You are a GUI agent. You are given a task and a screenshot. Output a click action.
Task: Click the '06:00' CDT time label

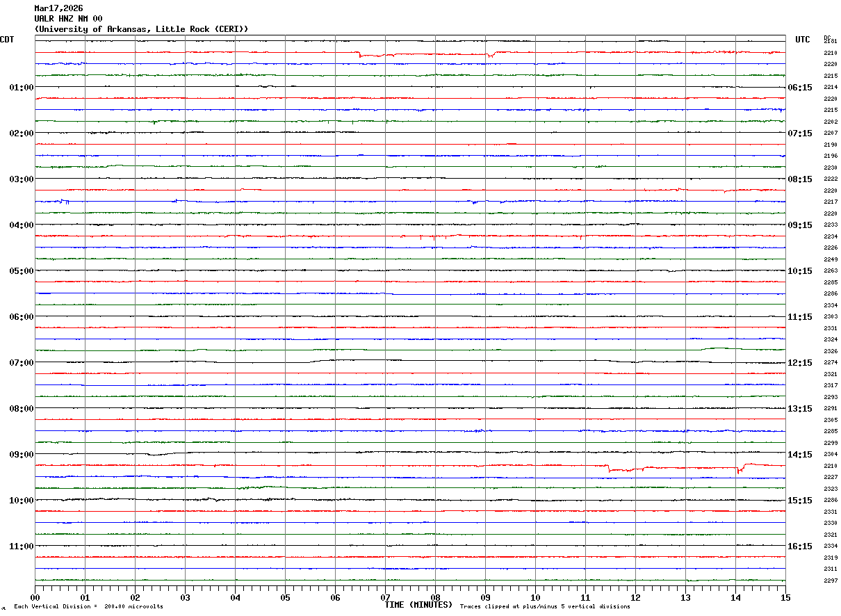coord(22,317)
